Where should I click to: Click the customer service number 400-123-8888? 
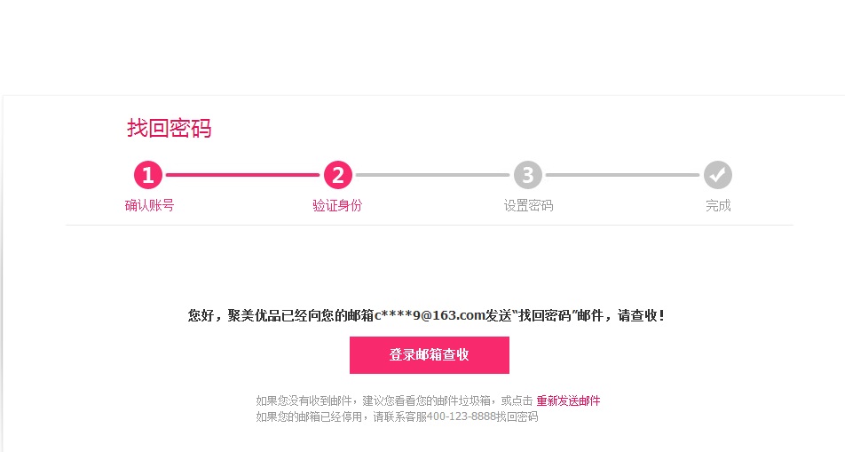[x=462, y=416]
